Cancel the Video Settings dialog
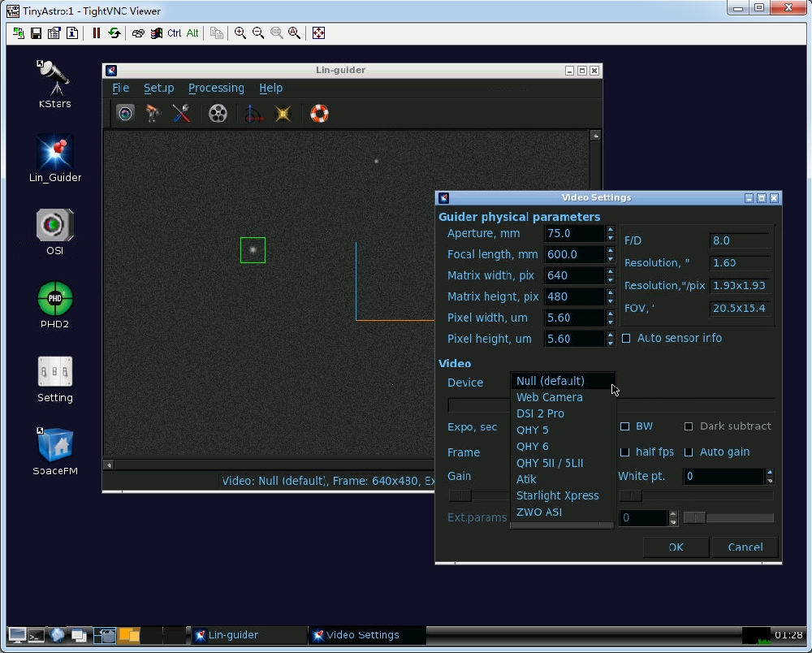 [x=745, y=547]
